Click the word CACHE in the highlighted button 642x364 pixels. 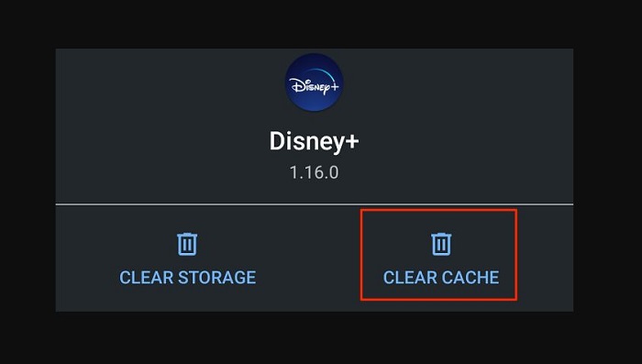[x=470, y=278]
